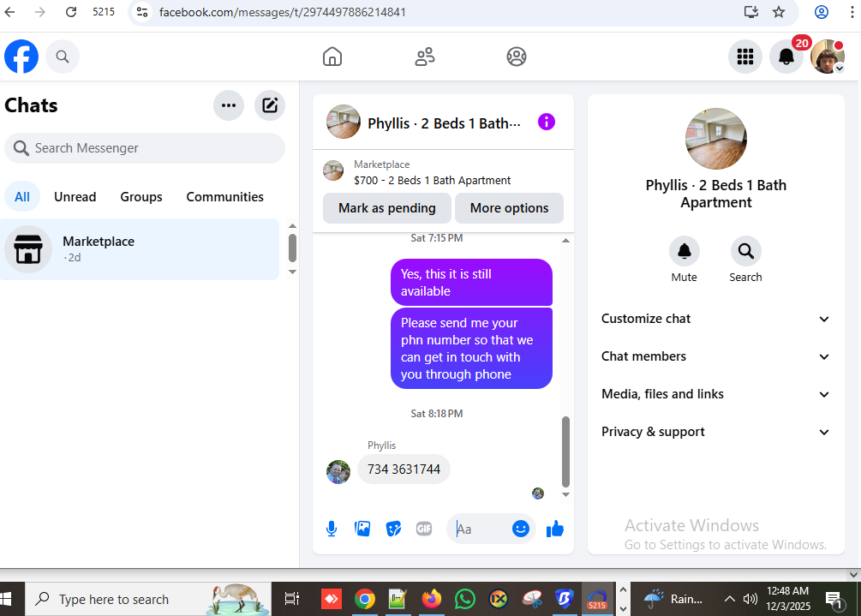Open notifications bell with 20 badge

[786, 57]
